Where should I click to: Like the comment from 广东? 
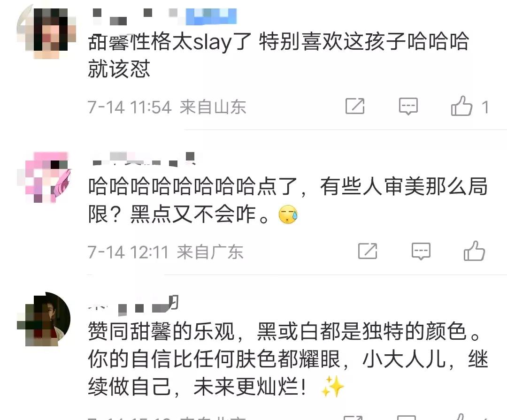click(474, 251)
